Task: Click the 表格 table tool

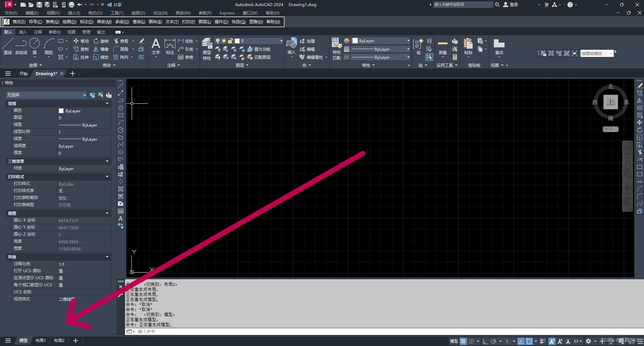Action: [x=186, y=57]
